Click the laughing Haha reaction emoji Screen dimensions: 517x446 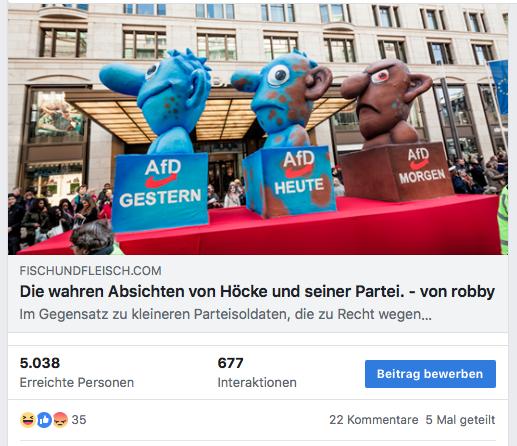pos(28,420)
